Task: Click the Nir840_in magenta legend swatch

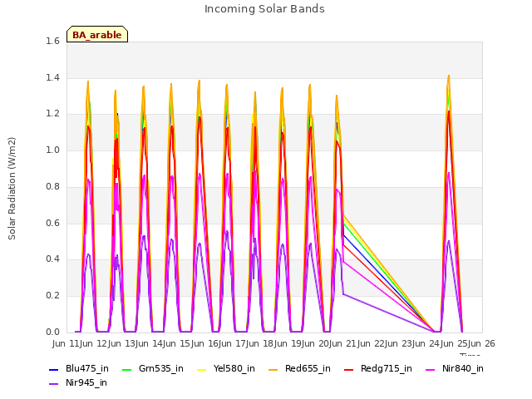Action: (431, 369)
